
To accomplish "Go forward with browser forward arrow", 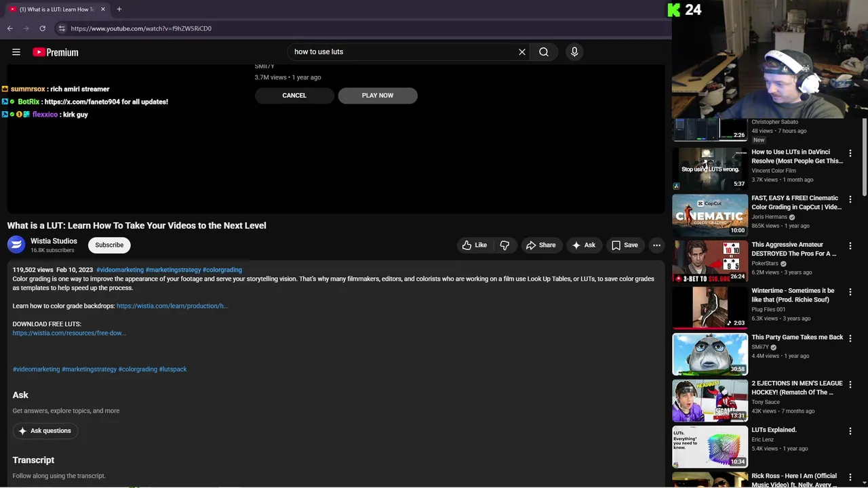I will point(26,28).
